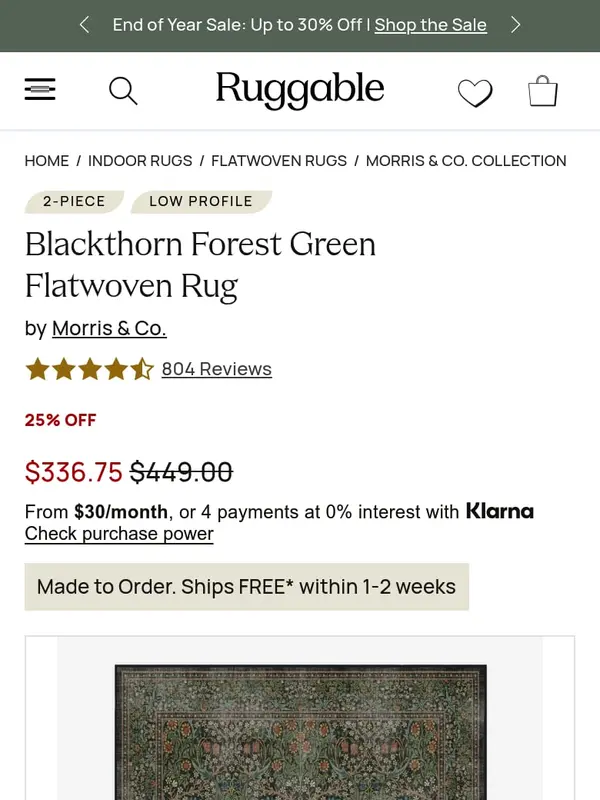Viewport: 600px width, 800px height.
Task: Show next promo banner message
Action: pyautogui.click(x=516, y=25)
